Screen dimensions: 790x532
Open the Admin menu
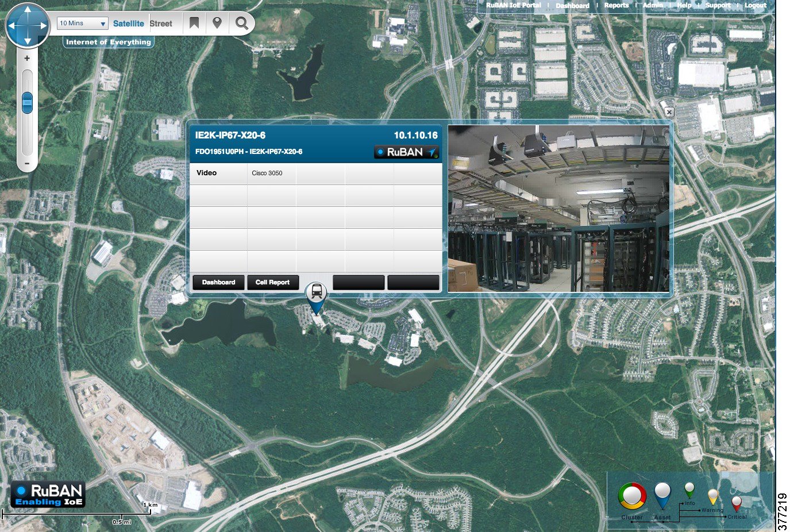[653, 5]
